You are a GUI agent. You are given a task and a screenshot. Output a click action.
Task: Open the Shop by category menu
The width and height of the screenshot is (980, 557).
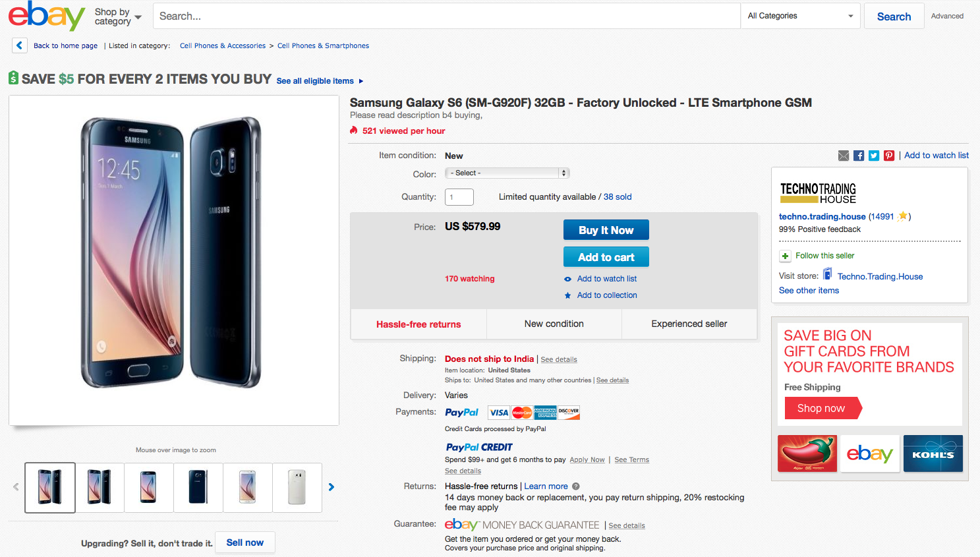(x=118, y=16)
